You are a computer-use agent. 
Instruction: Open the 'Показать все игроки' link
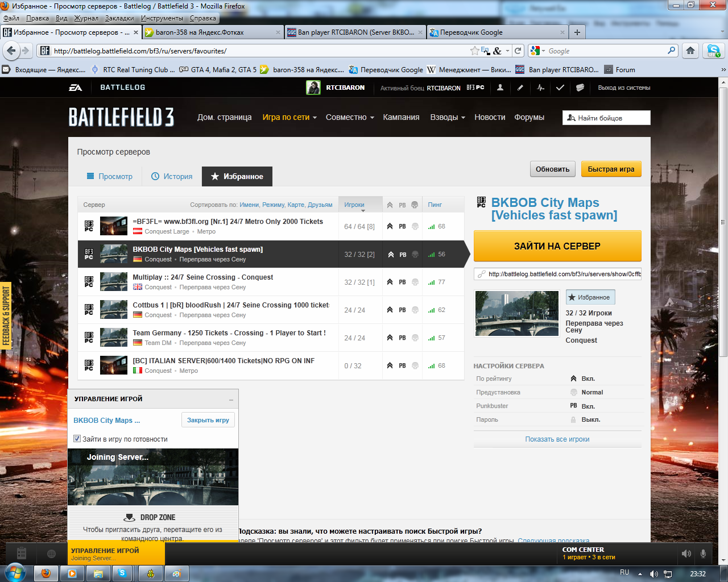(x=557, y=439)
